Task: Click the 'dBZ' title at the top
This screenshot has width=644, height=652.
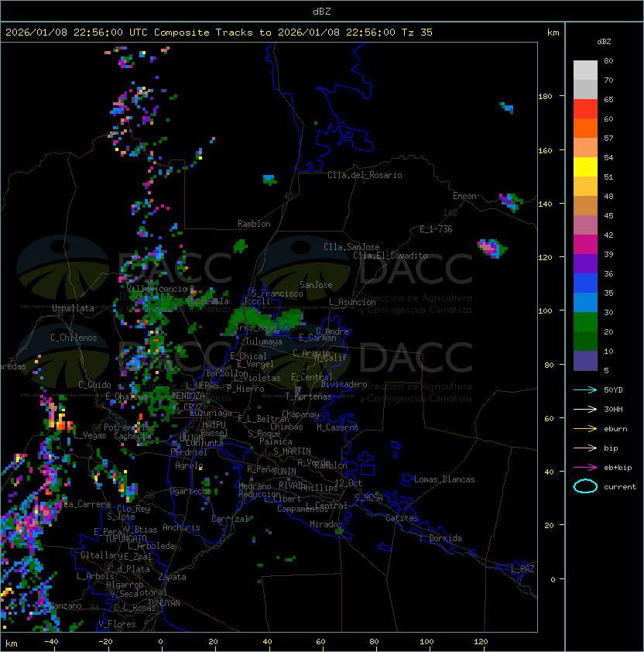Action: (x=322, y=11)
